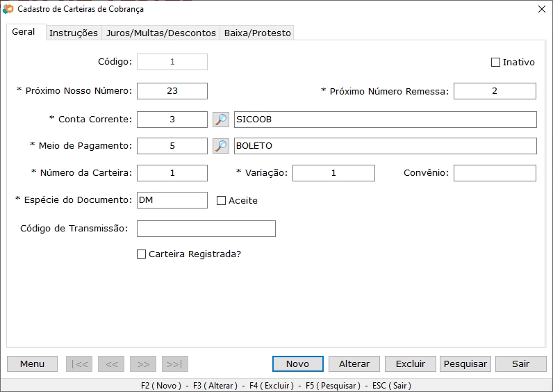
Task: Toggle the Inativo checkbox
Action: [x=495, y=63]
